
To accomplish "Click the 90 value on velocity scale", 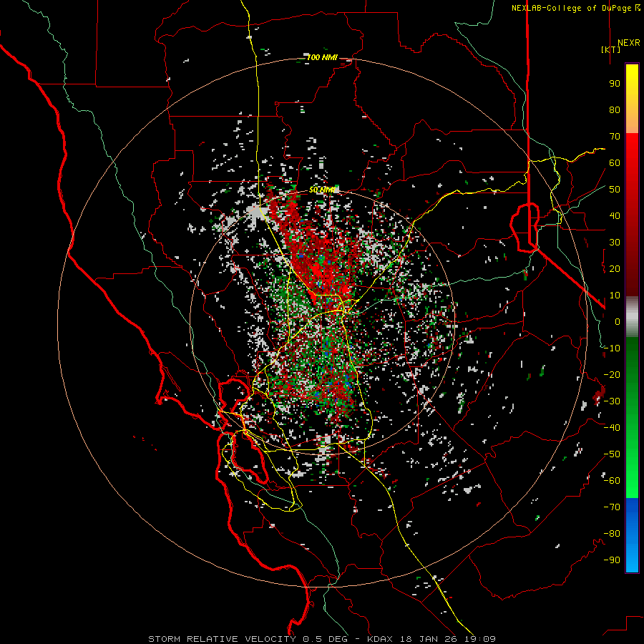I will [615, 84].
